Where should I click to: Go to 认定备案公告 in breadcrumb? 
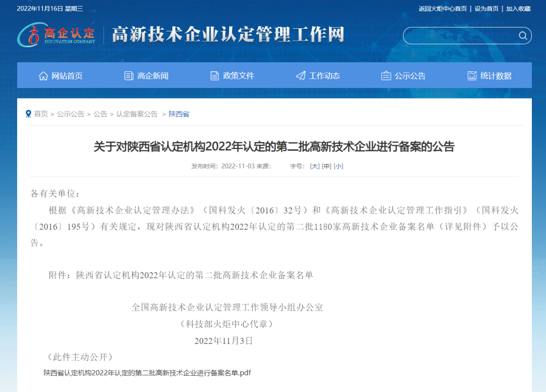tap(137, 114)
